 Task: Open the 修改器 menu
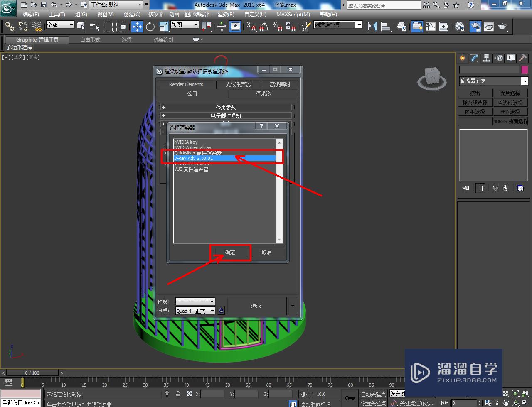click(x=156, y=14)
